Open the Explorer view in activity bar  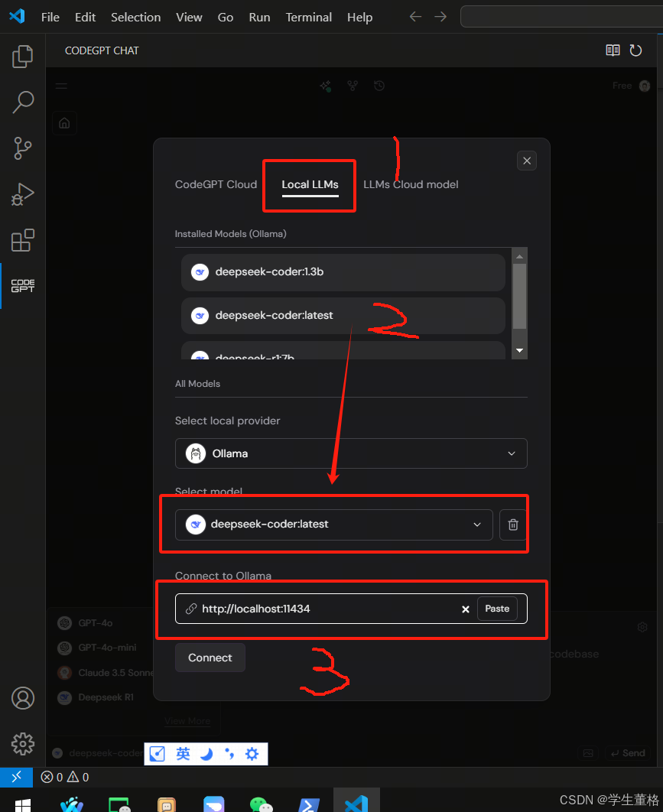pos(22,56)
